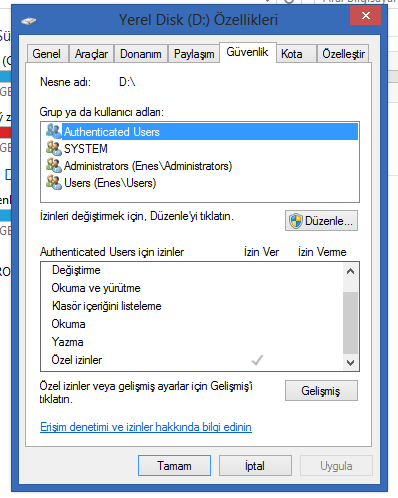Open the Kota tab

coord(296,54)
